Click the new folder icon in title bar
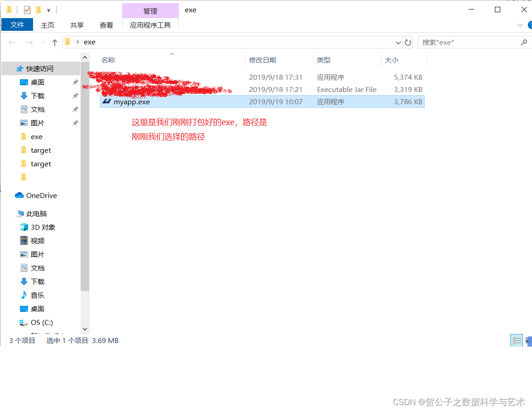The width and height of the screenshot is (532, 411). click(x=38, y=10)
